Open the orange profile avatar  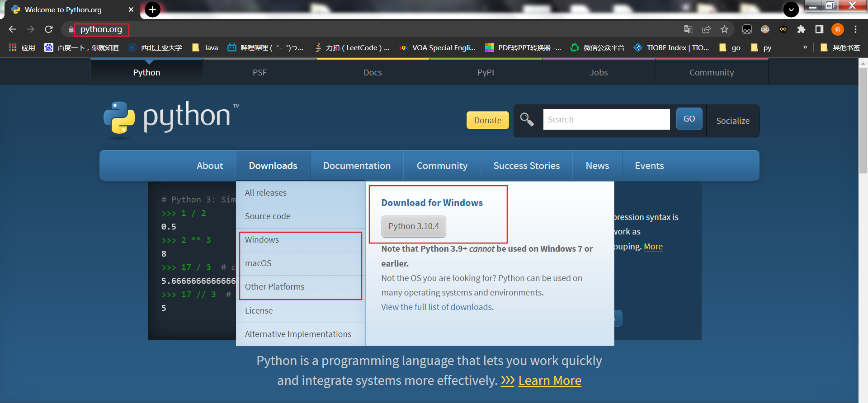coord(837,29)
